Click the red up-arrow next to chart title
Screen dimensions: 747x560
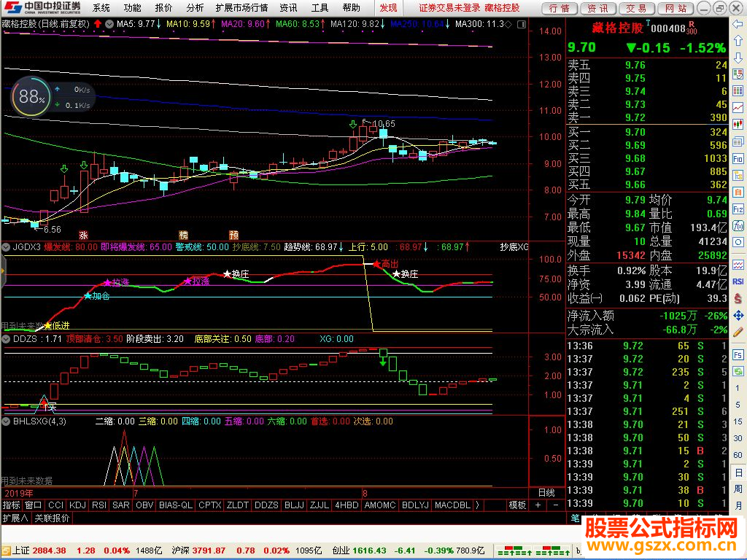(x=98, y=24)
